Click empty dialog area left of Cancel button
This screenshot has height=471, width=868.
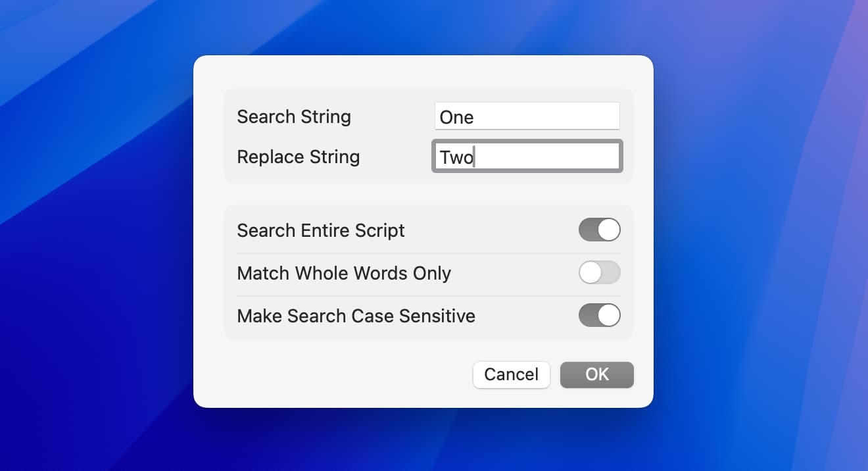[329, 375]
